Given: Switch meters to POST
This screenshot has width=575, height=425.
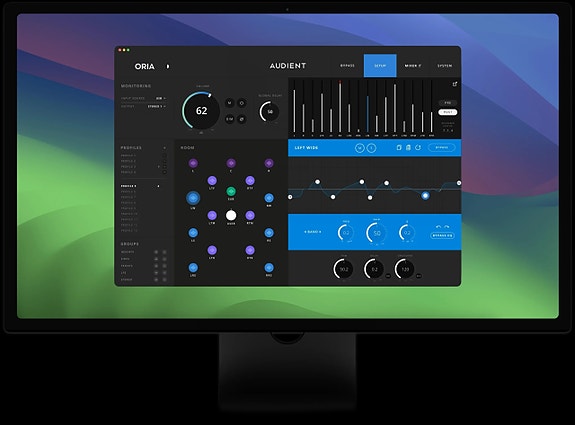Looking at the screenshot, I should click(448, 112).
